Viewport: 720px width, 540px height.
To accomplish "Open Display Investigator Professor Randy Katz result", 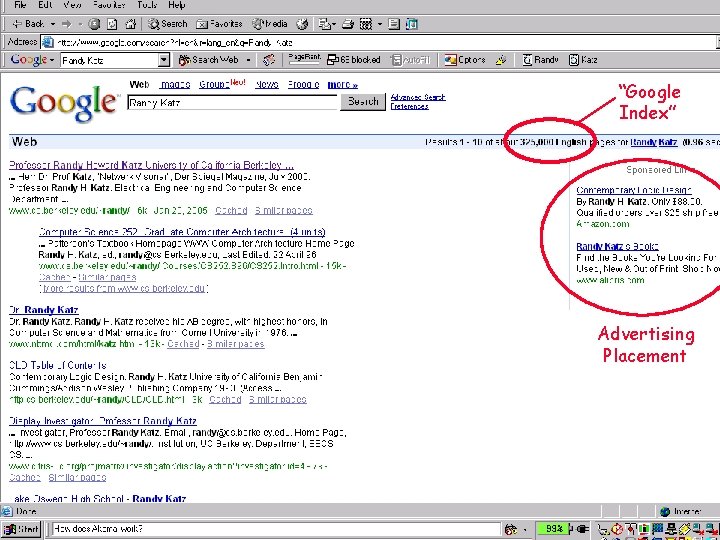I will coord(103,421).
